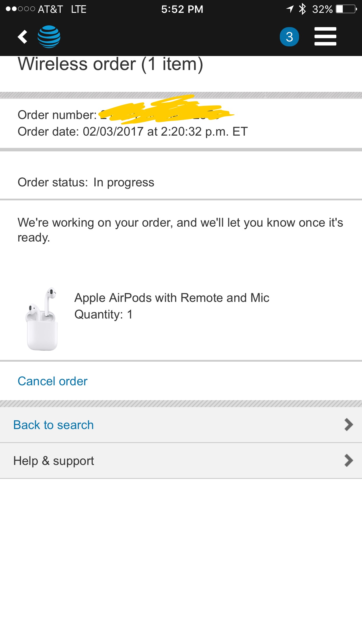Cancel the AirPods order

point(52,381)
